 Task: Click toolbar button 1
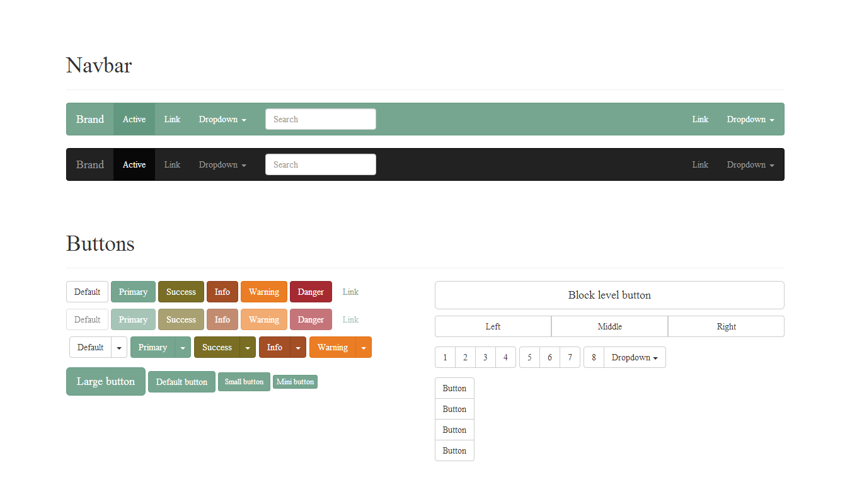click(x=445, y=357)
